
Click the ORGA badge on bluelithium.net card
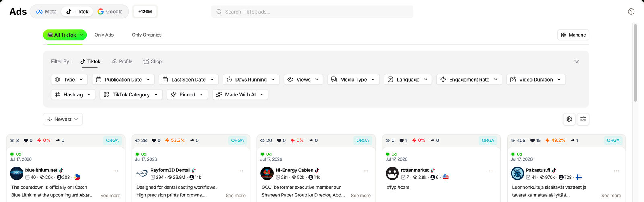coord(112,141)
